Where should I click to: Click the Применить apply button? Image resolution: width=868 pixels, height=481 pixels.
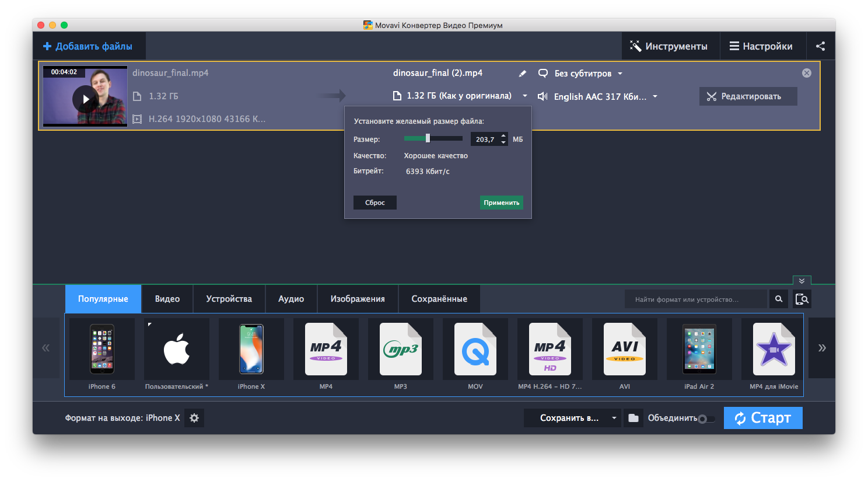tap(502, 203)
